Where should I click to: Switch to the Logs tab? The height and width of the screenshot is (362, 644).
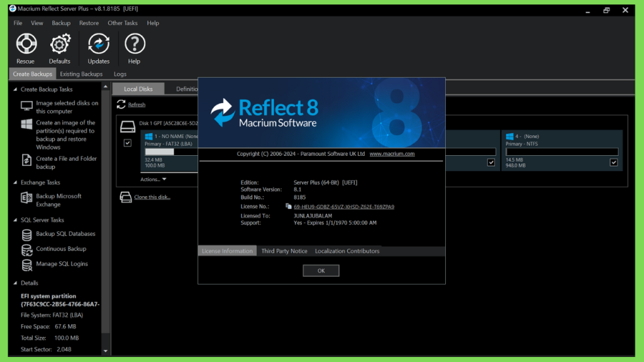point(120,74)
